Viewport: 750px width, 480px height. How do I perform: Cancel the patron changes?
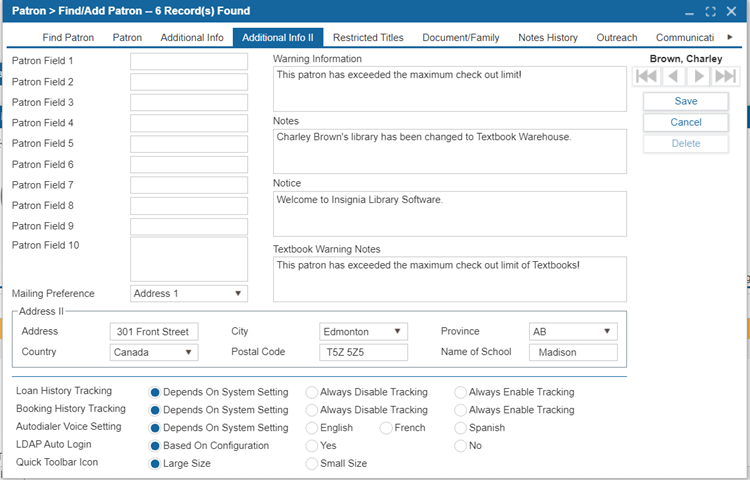(x=685, y=122)
